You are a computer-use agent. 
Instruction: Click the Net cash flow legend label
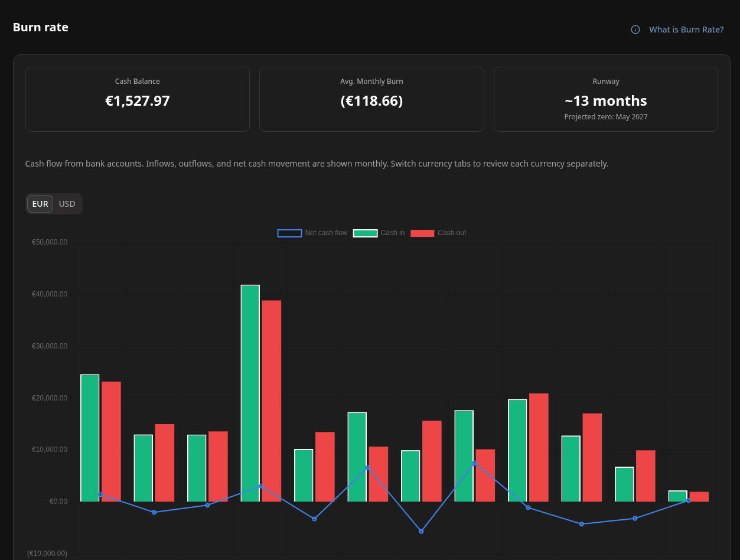[327, 233]
